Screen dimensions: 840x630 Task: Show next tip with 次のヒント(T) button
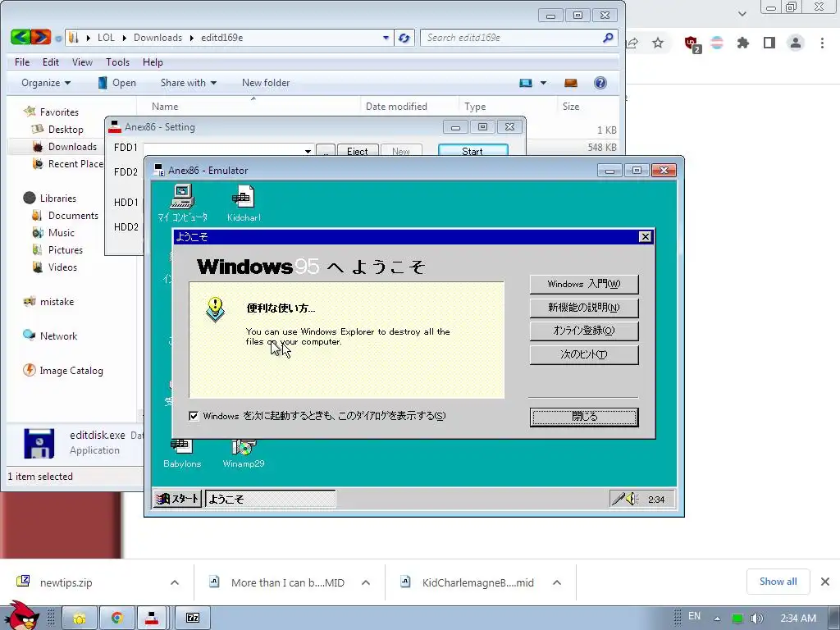[x=584, y=354]
